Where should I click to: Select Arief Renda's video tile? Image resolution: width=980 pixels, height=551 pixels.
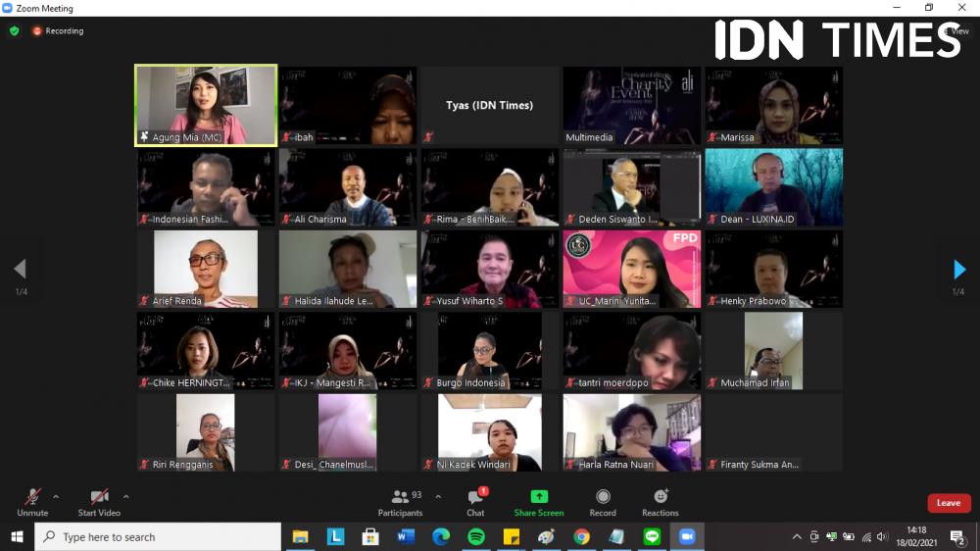click(206, 269)
